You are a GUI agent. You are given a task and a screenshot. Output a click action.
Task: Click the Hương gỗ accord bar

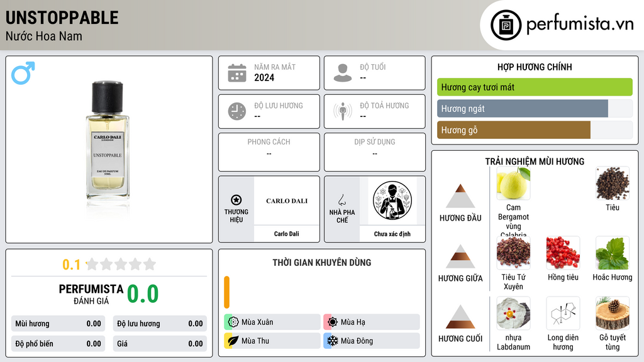coord(535,130)
